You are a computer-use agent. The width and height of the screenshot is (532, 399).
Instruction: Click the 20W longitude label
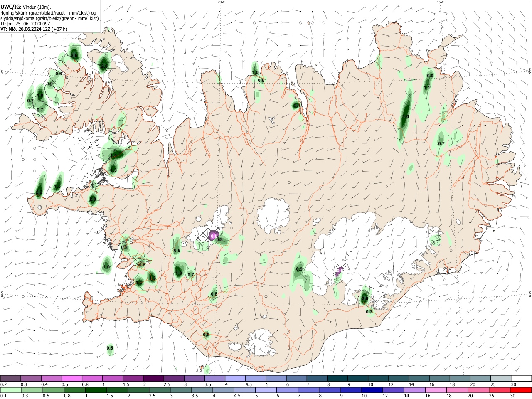coord(221,2)
